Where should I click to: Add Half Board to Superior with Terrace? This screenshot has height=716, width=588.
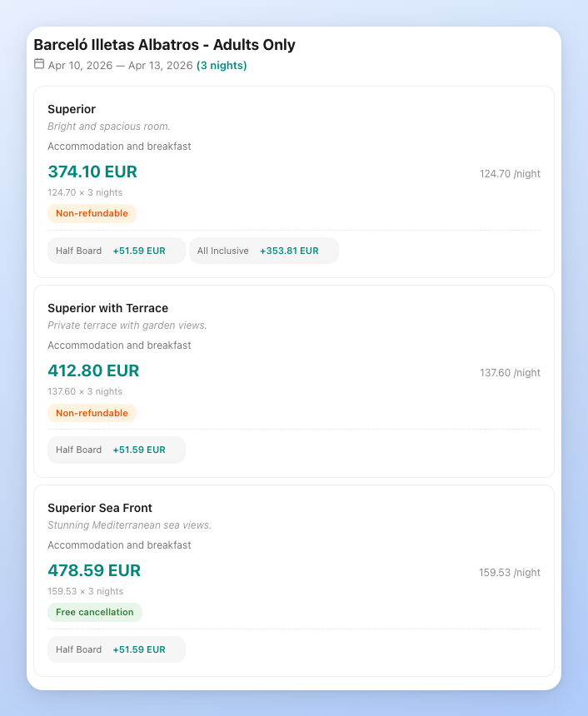click(116, 449)
